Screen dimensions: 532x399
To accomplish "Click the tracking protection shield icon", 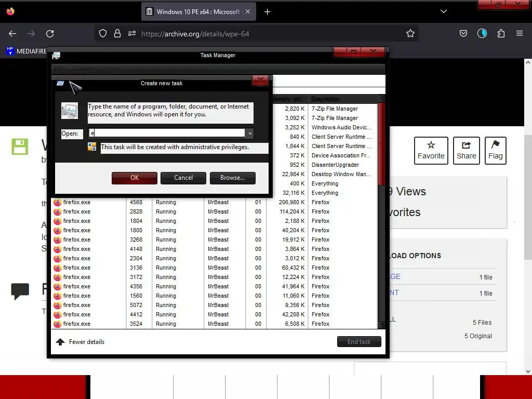I will click(x=103, y=33).
